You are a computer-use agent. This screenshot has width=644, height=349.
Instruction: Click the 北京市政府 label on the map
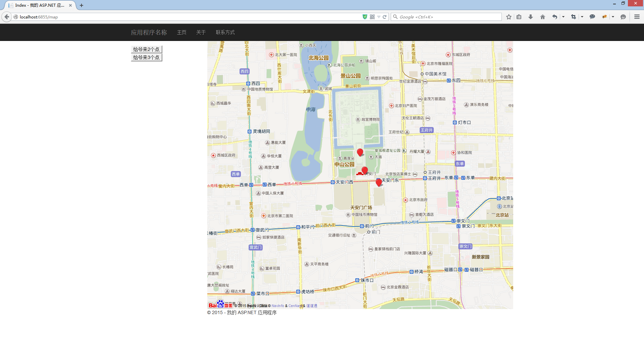[418, 200]
